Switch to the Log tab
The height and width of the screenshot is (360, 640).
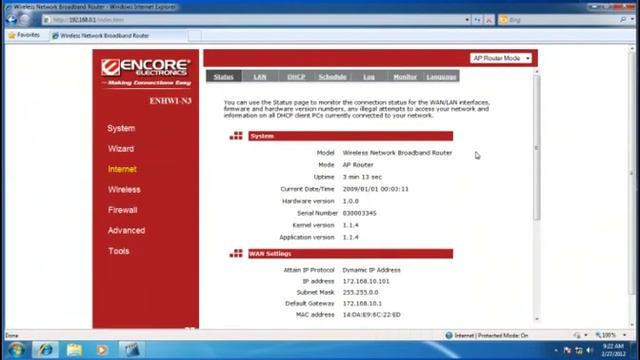[x=369, y=77]
